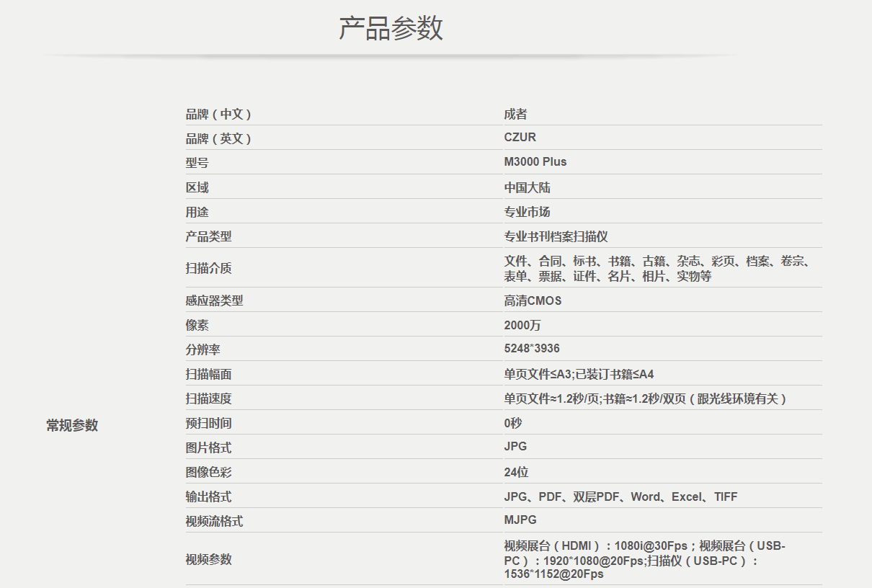Click the 像素 row label
The width and height of the screenshot is (872, 588).
197,325
